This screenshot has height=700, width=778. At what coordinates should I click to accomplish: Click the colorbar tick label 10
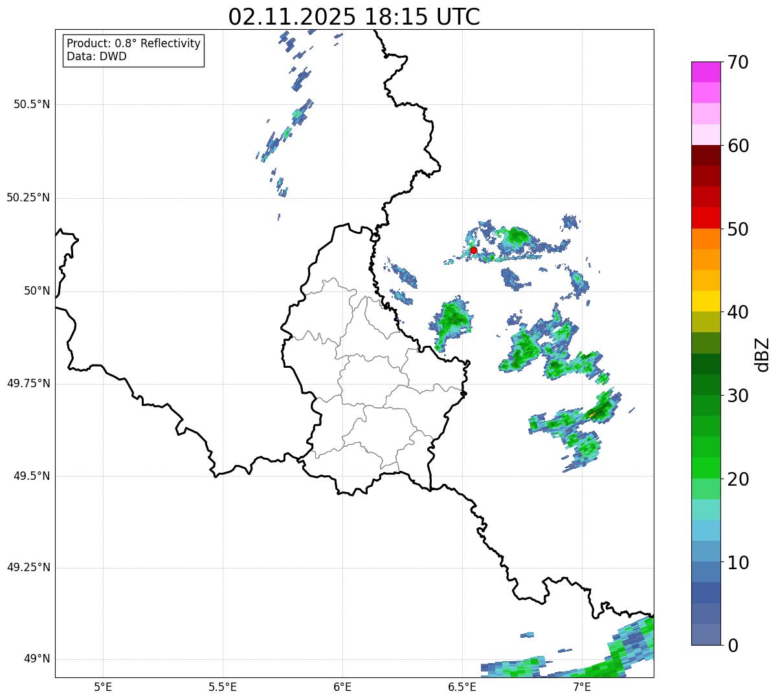(x=738, y=562)
